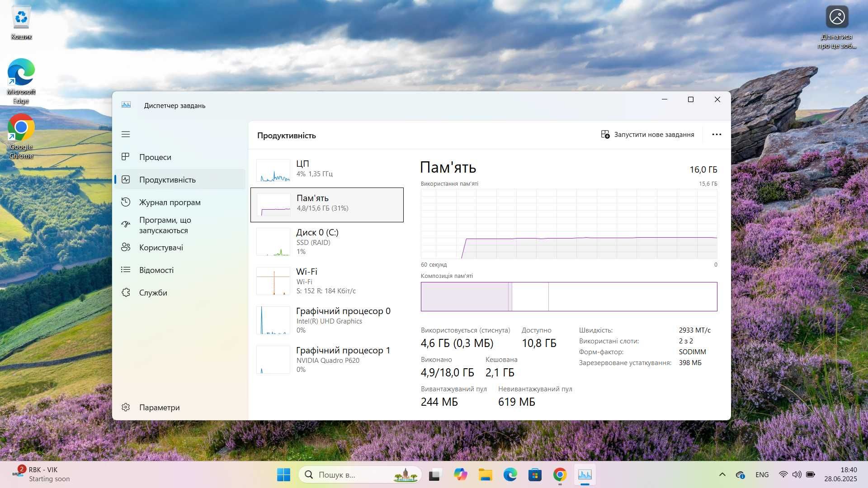The width and height of the screenshot is (868, 488).
Task: Select Google Chrome desktop shortcut
Action: pyautogui.click(x=21, y=136)
